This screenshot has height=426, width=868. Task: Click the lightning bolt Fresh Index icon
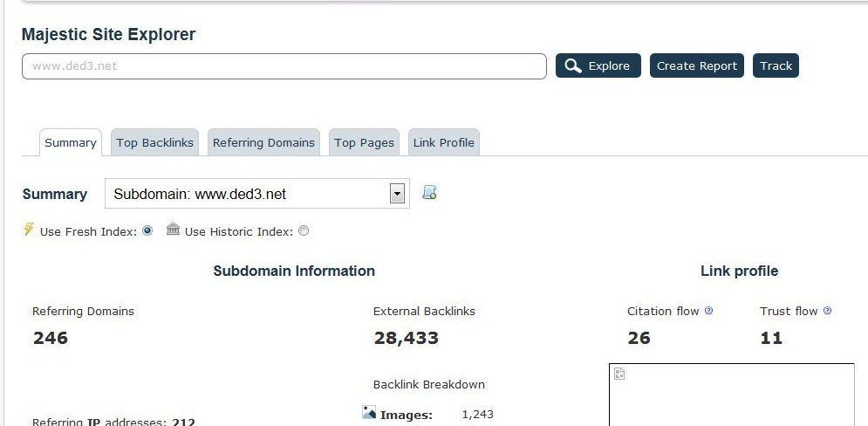coord(29,230)
